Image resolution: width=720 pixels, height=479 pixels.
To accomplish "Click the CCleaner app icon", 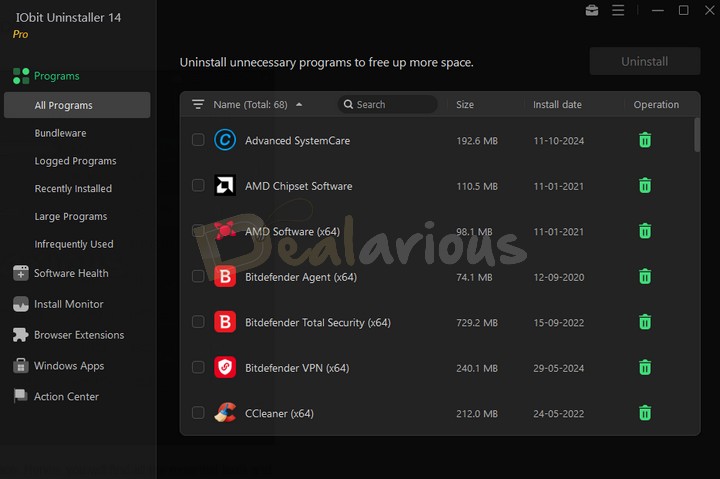I will click(225, 413).
